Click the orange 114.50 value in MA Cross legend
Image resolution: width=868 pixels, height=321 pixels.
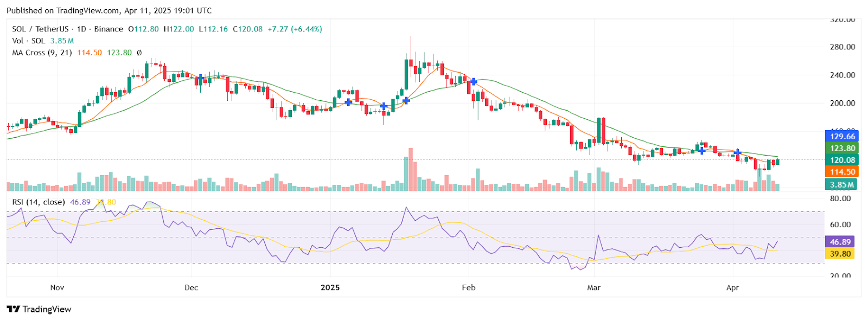coord(90,53)
